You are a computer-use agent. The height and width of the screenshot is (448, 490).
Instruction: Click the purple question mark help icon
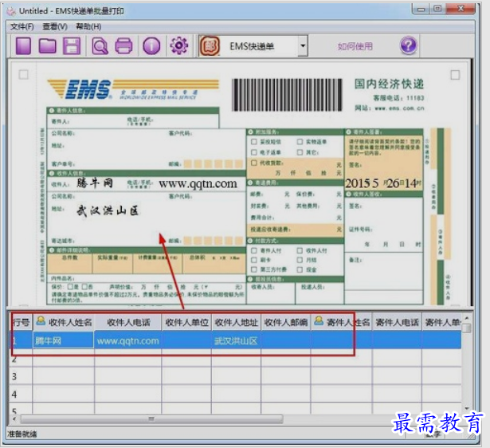pos(408,45)
